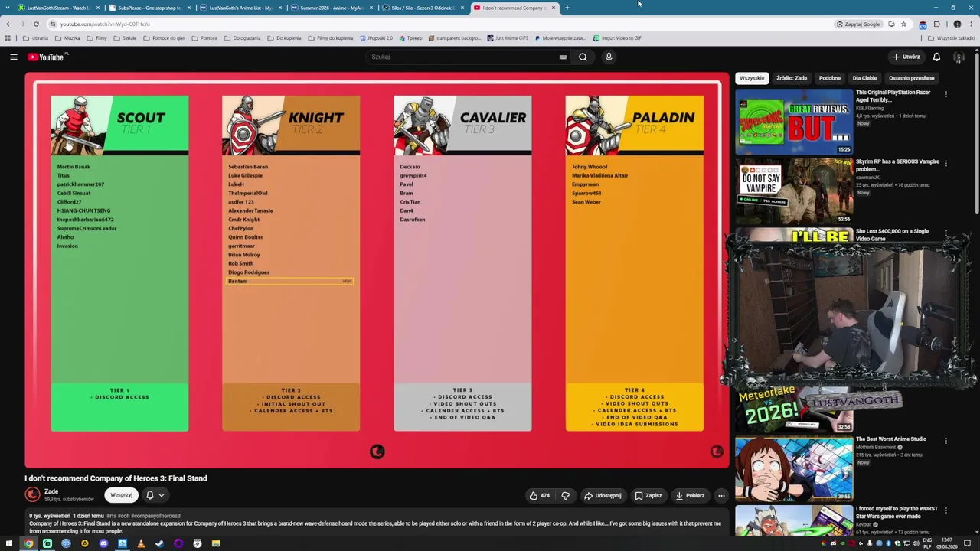Open the 'Imgur: Video to GIF' bookmark
This screenshot has height=551, width=980.
click(617, 38)
